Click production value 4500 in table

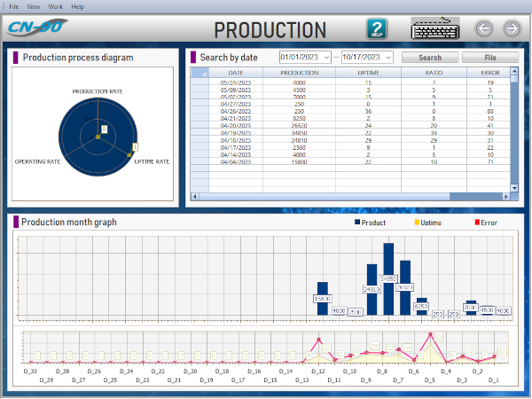coord(300,90)
